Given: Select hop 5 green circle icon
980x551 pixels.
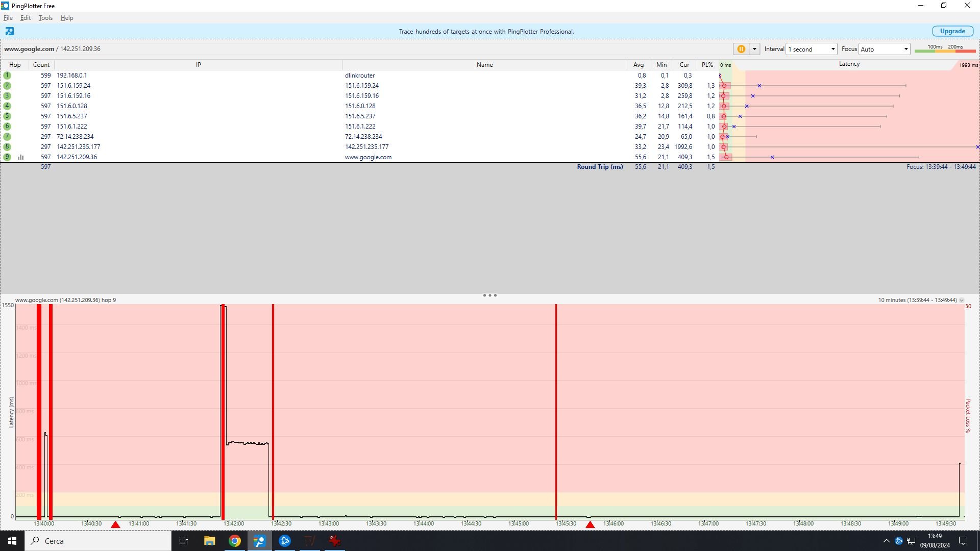Looking at the screenshot, I should click(x=7, y=116).
